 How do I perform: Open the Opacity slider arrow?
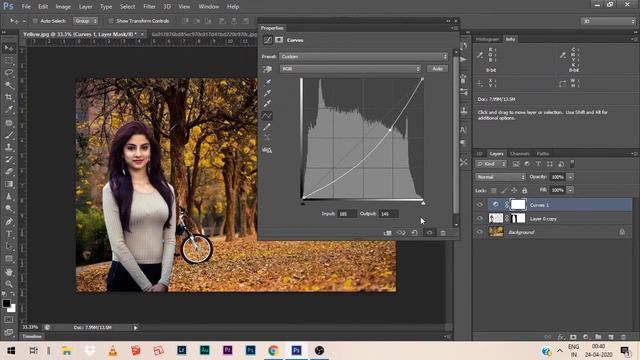pyautogui.click(x=570, y=177)
